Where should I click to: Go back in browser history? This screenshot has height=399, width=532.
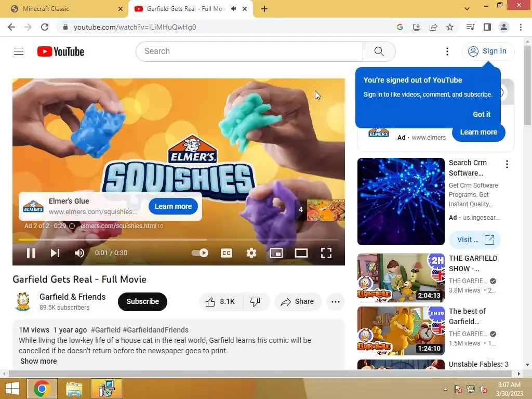(x=11, y=27)
